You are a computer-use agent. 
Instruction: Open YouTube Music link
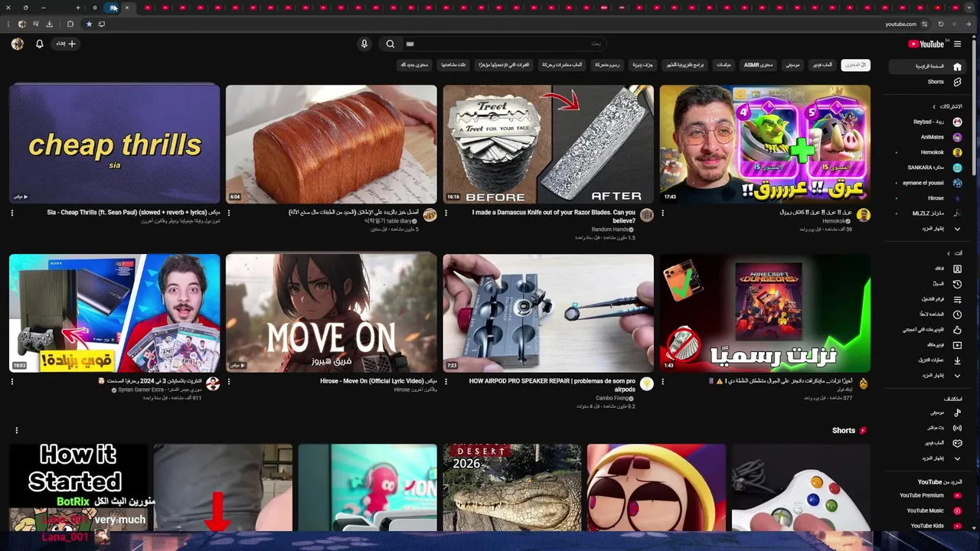click(x=929, y=510)
